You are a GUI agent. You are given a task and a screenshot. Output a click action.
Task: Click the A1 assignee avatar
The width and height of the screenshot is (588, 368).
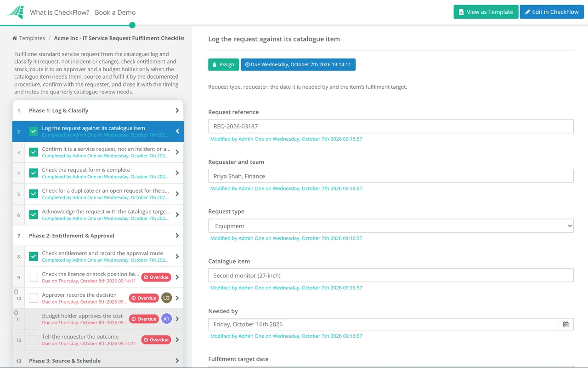tap(167, 319)
